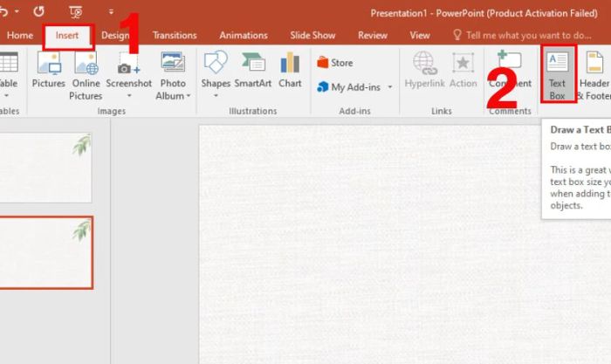The image size is (611, 364).
Task: Click the Redo/Repeat icon
Action: point(38,11)
